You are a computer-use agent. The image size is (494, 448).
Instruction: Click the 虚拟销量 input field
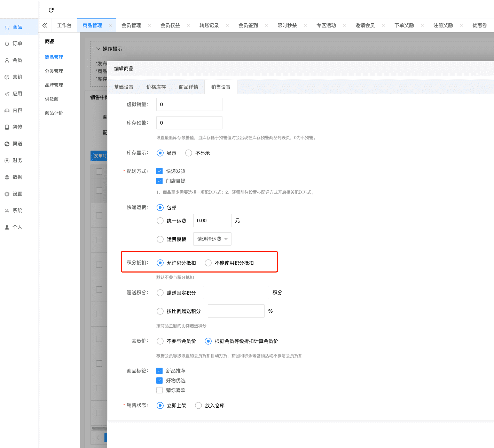point(189,104)
